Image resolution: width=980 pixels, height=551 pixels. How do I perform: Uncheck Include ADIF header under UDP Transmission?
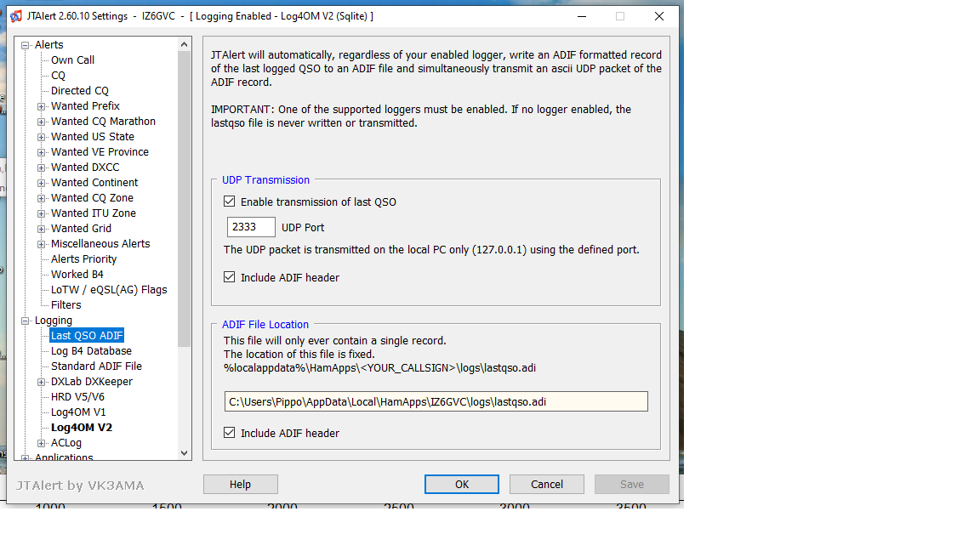(230, 276)
